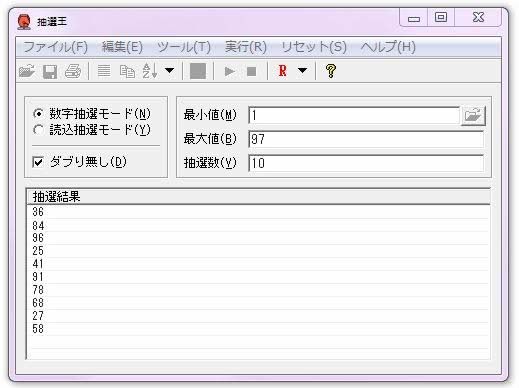The width and height of the screenshot is (519, 388).
Task: Click the gray square toolbar button
Action: (198, 71)
